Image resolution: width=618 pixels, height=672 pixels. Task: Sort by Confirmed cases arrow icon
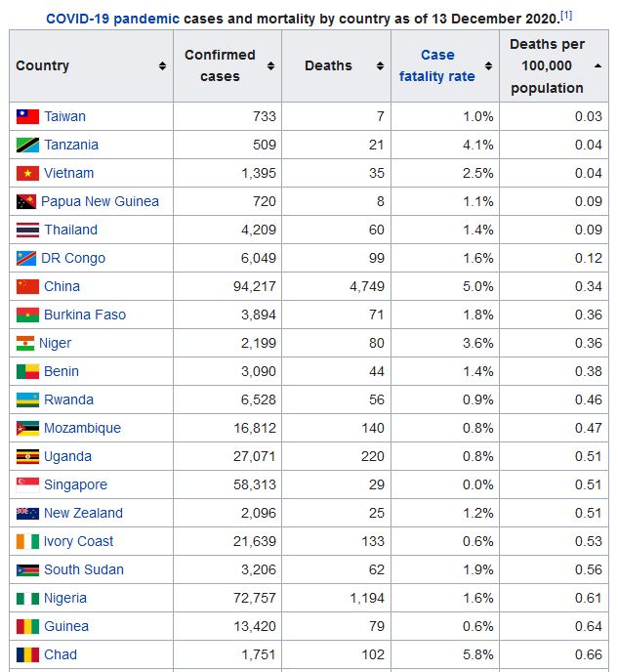click(x=270, y=66)
